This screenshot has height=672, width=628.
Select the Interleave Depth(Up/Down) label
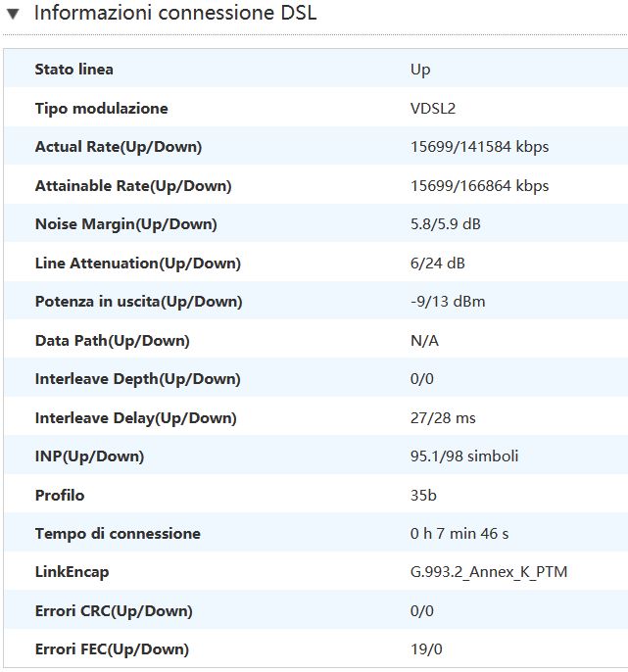tap(137, 379)
